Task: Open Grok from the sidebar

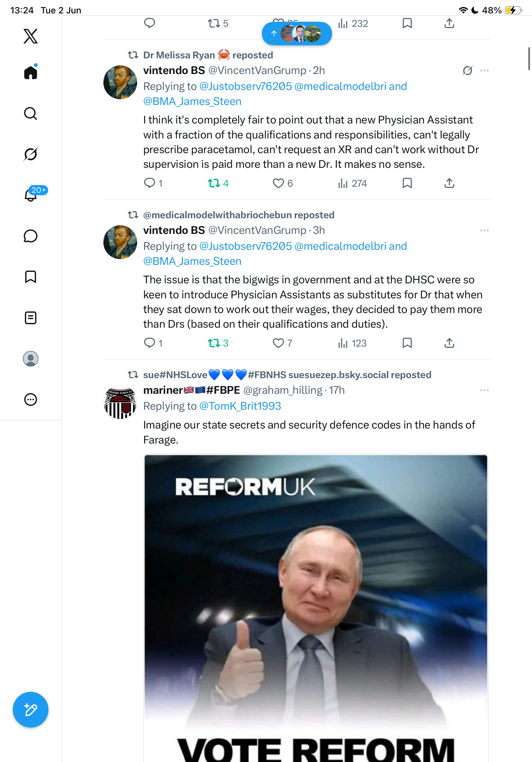Action: 31,154
